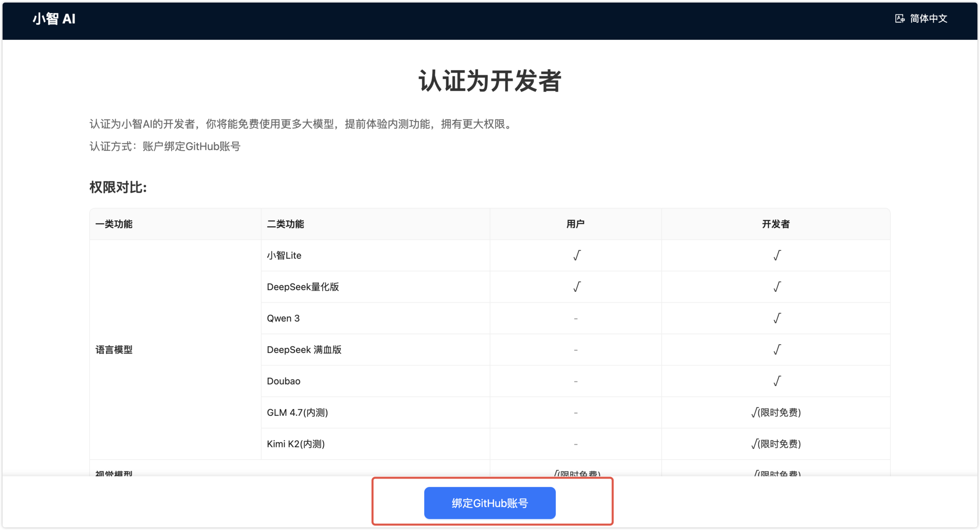
Task: Click the user checkmark for DeepSeek量化版
Action: click(577, 287)
